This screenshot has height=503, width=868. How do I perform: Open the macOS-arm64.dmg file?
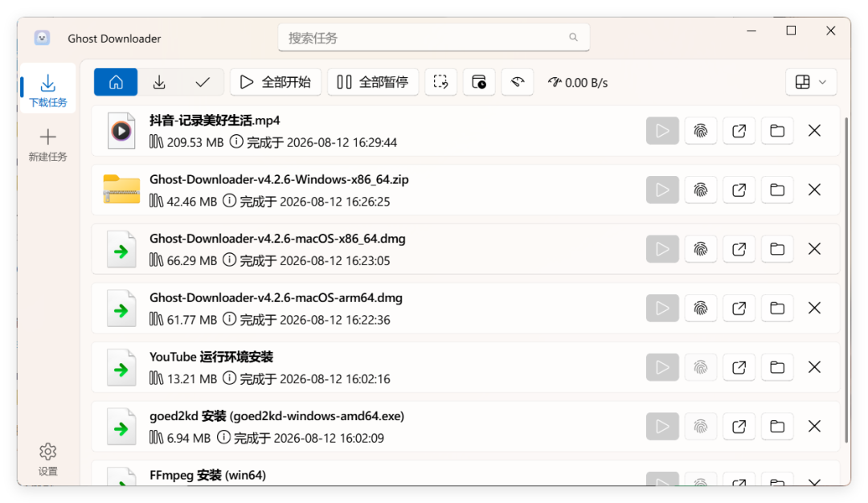pyautogui.click(x=739, y=309)
